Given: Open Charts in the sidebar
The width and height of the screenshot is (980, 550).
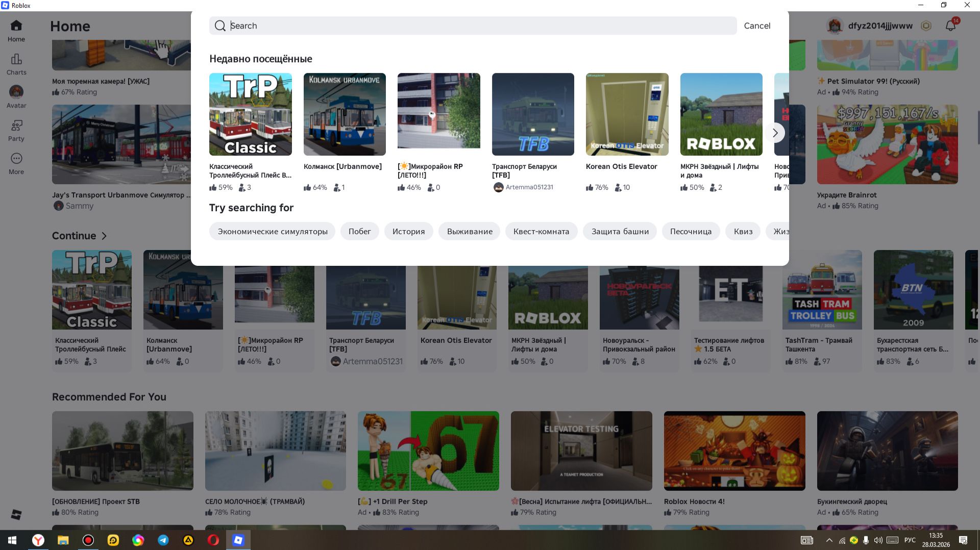Looking at the screenshot, I should pos(16,64).
